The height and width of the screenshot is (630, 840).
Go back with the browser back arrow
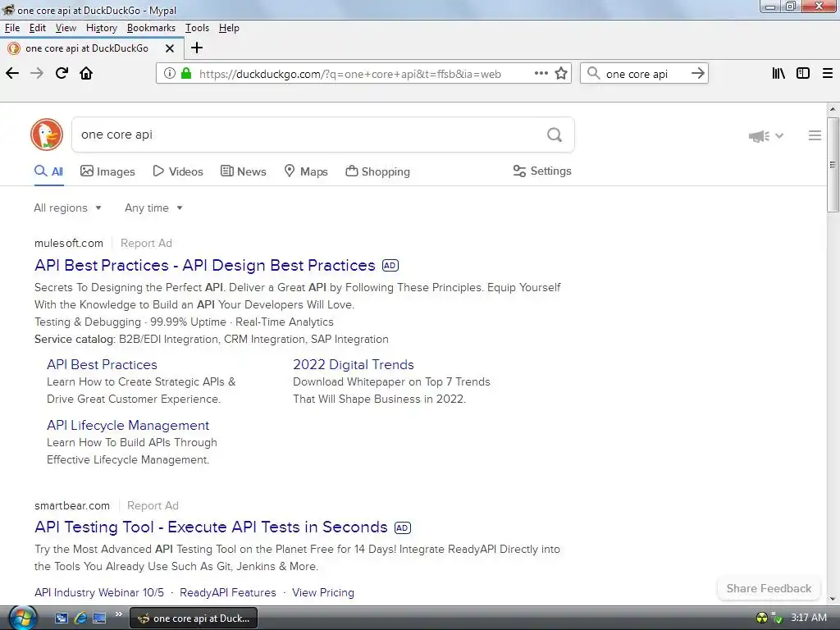[x=12, y=73]
